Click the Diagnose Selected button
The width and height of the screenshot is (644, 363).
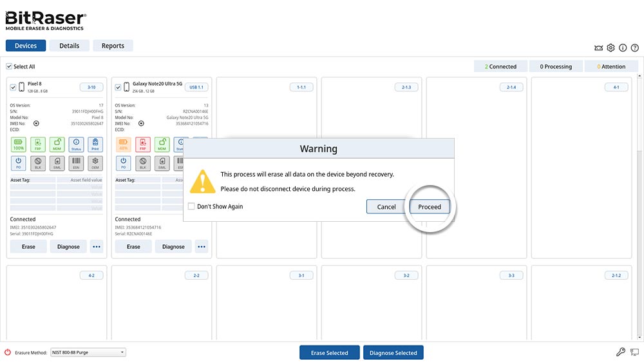[393, 353]
